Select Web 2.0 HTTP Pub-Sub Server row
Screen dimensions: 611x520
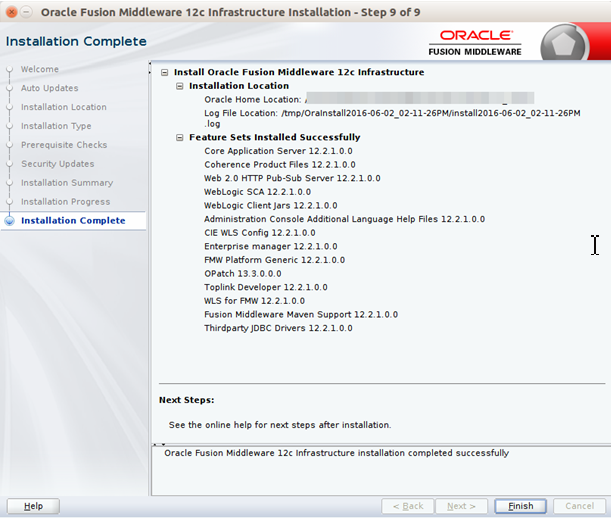coord(292,179)
